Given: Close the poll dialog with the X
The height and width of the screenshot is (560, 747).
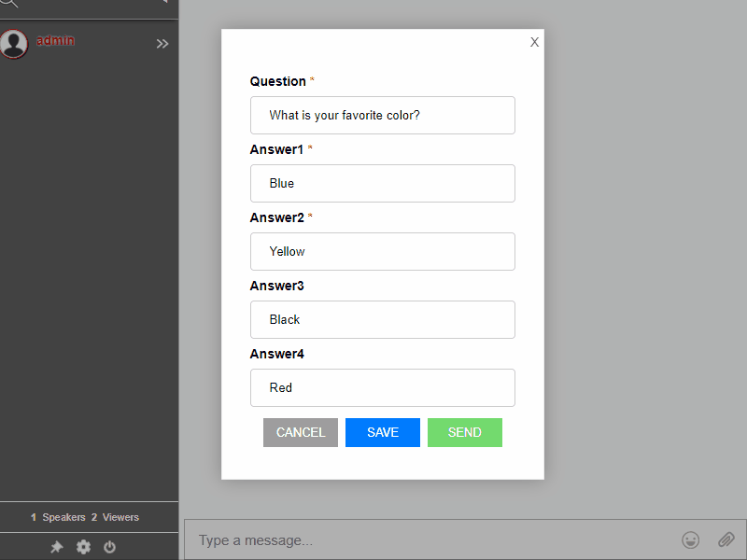Looking at the screenshot, I should [x=534, y=42].
